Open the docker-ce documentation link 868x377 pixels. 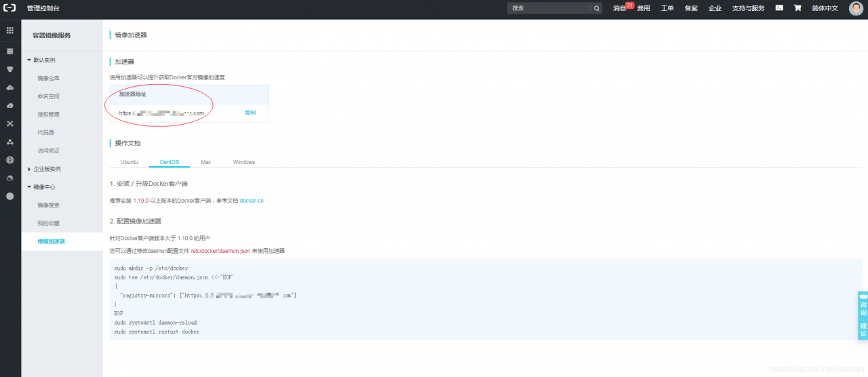pos(252,201)
